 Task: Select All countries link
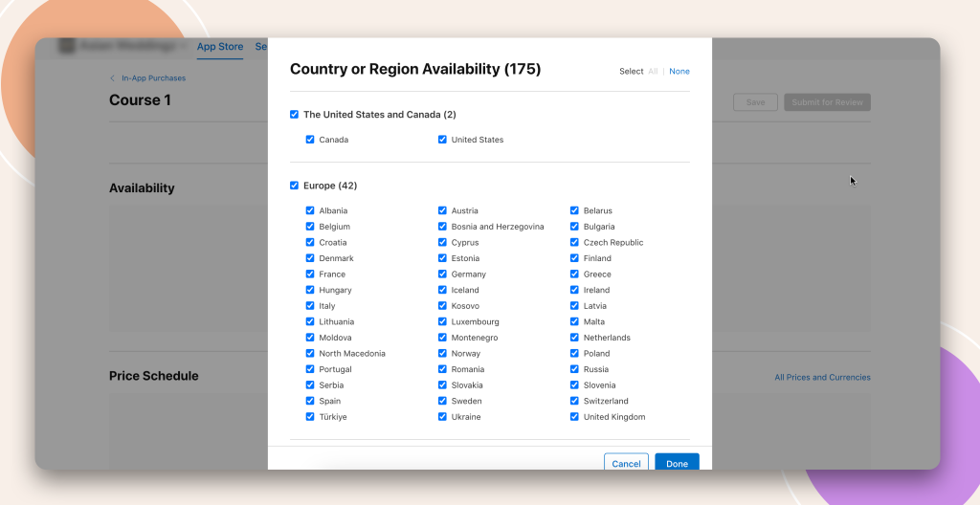653,71
